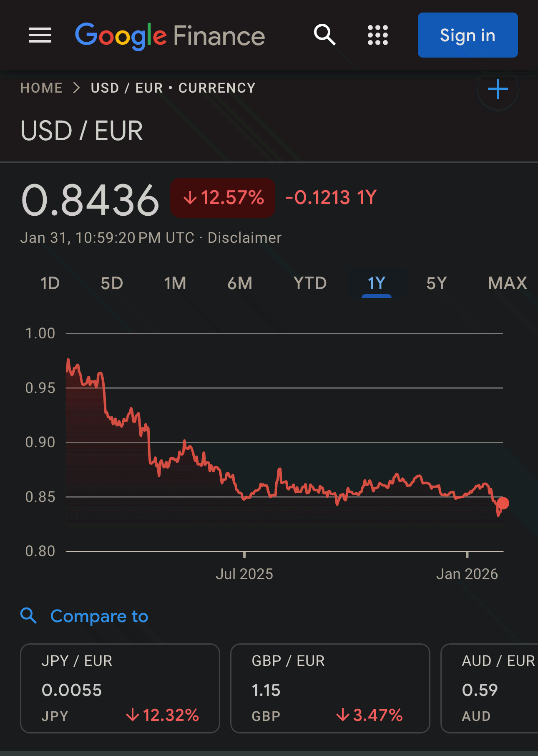Image resolution: width=538 pixels, height=756 pixels.
Task: Select the 1M time range
Action: [x=175, y=283]
